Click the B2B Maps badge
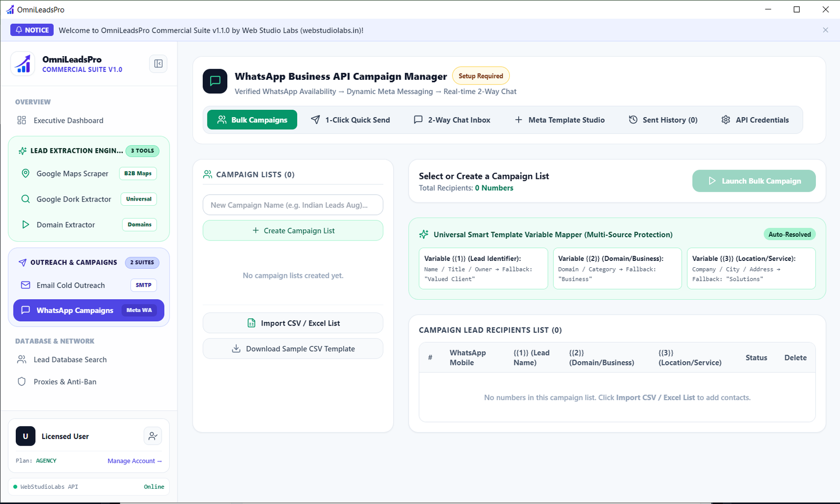The width and height of the screenshot is (840, 504). [x=138, y=173]
